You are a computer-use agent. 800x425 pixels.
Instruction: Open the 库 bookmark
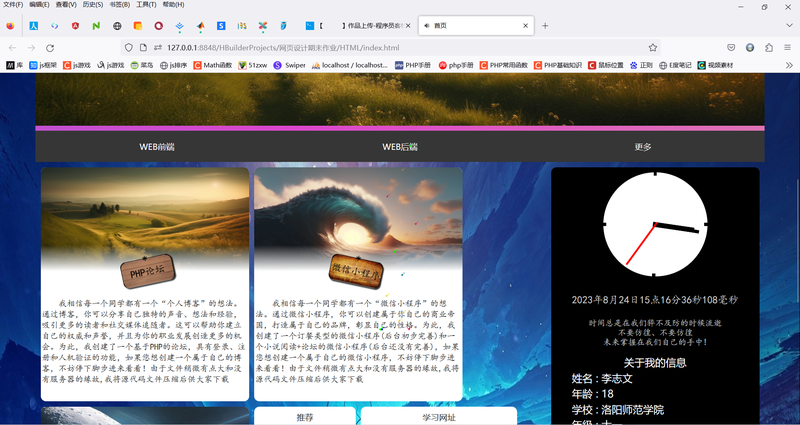14,65
